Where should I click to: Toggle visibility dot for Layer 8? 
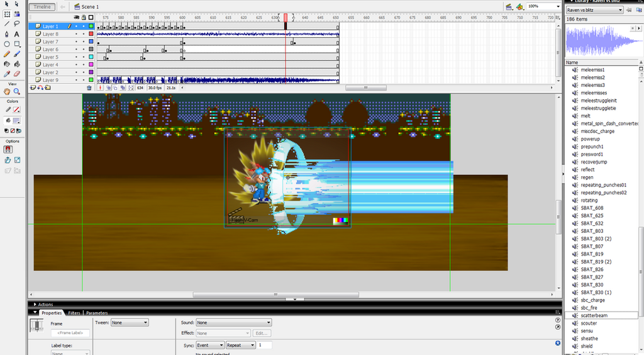click(76, 34)
